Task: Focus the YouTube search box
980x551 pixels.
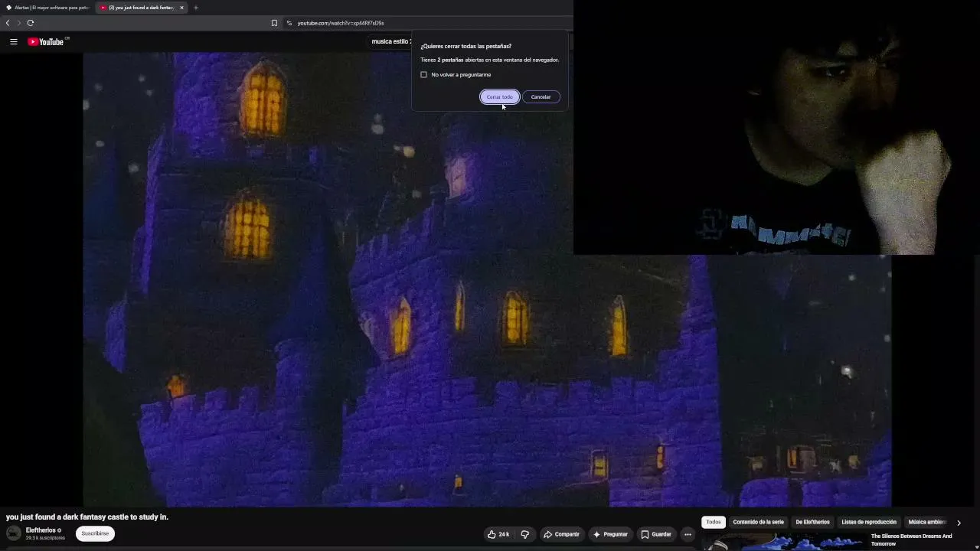Action: point(391,41)
